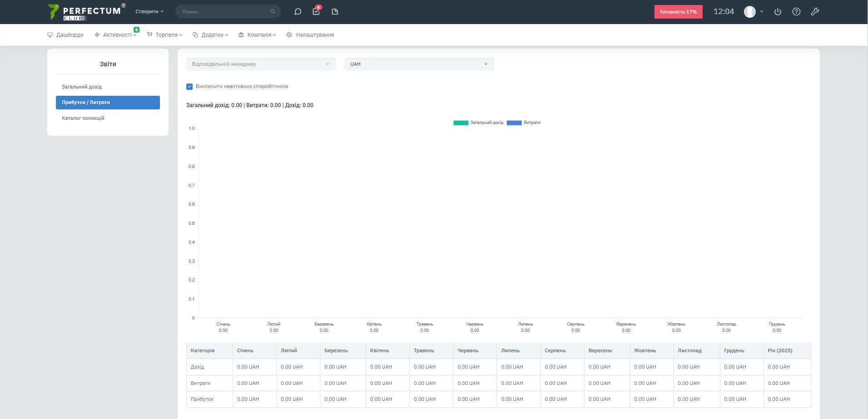Click the user avatar icon
Viewport: 868px width, 419px height.
pyautogui.click(x=750, y=12)
